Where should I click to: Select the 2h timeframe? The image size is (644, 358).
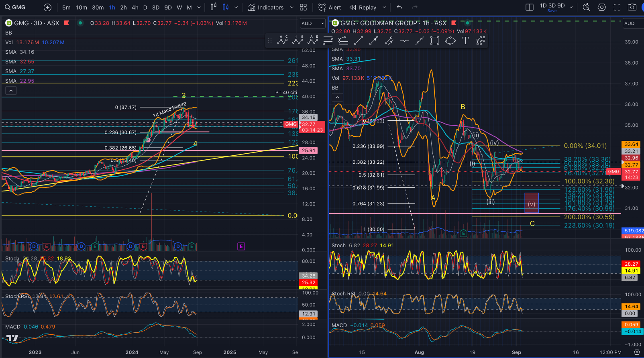pyautogui.click(x=124, y=7)
